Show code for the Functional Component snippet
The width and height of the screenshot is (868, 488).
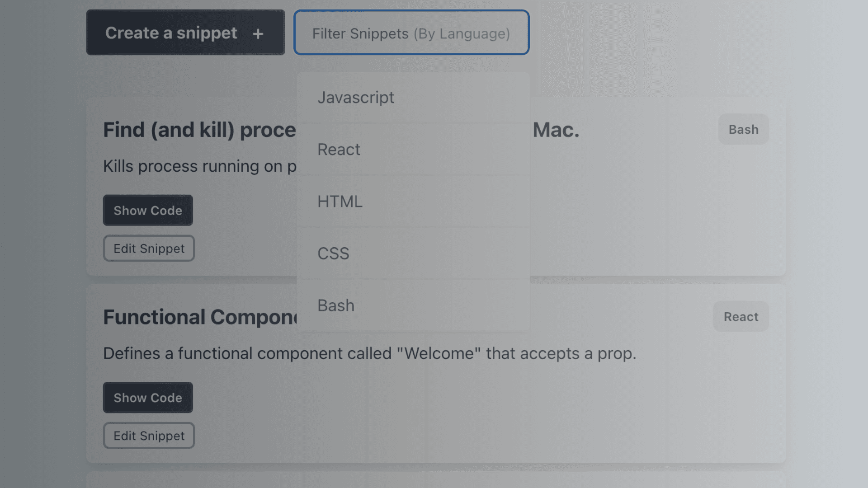point(147,398)
